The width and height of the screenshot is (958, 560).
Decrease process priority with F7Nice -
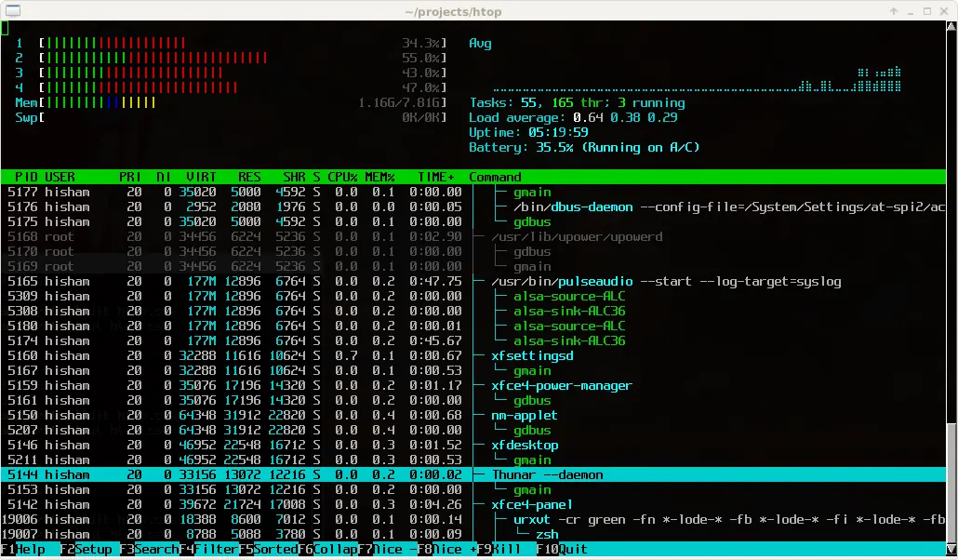coord(386,549)
